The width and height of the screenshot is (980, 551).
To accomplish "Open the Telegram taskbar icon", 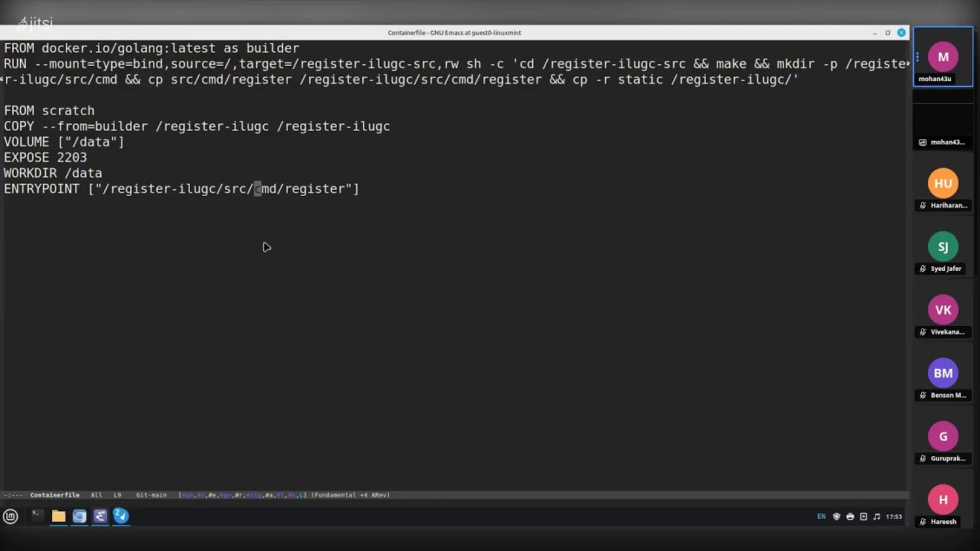I will pos(121,517).
